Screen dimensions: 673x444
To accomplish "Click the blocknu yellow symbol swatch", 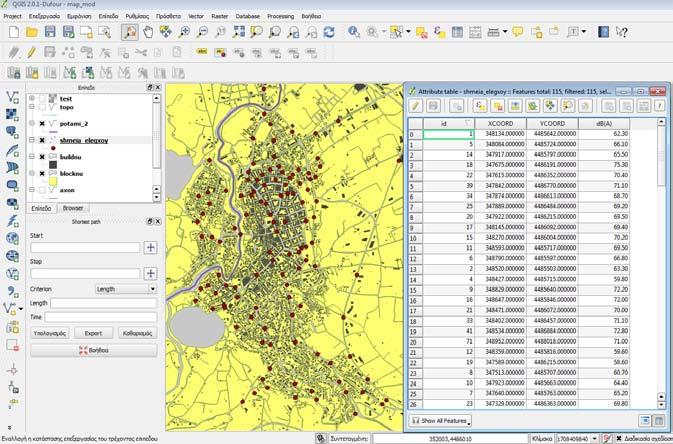I will 53,182.
